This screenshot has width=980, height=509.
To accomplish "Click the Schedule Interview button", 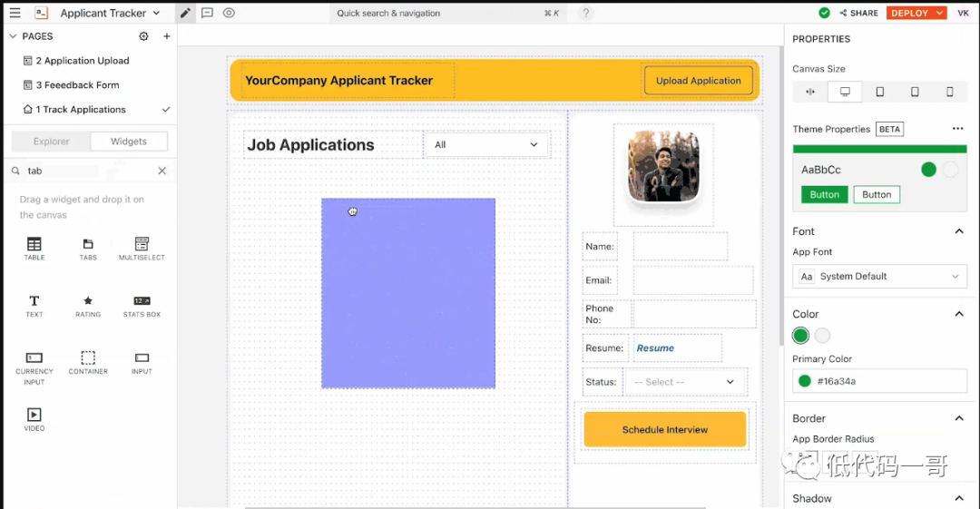I will click(x=664, y=429).
